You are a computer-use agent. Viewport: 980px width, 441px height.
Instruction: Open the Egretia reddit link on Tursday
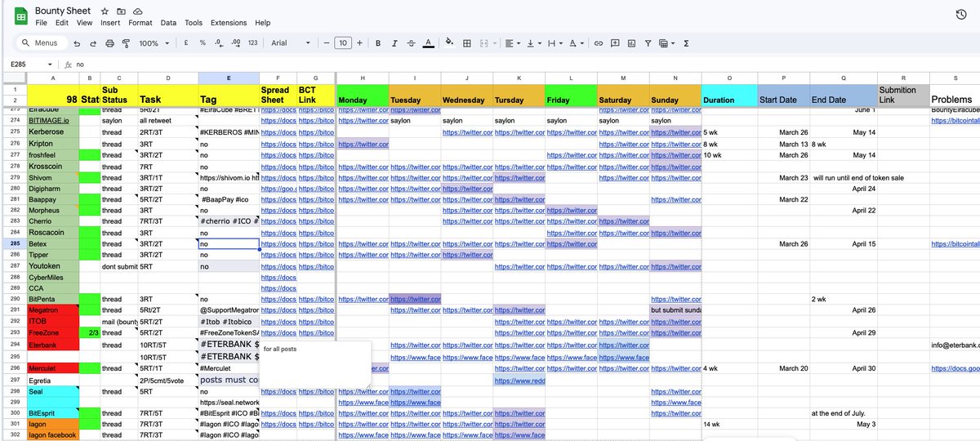point(519,381)
